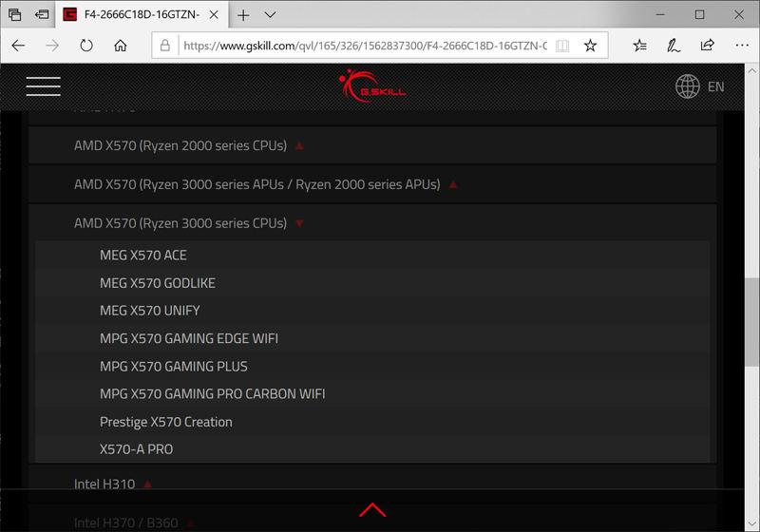Click the page vertical scrollbar thumb

tap(752, 322)
